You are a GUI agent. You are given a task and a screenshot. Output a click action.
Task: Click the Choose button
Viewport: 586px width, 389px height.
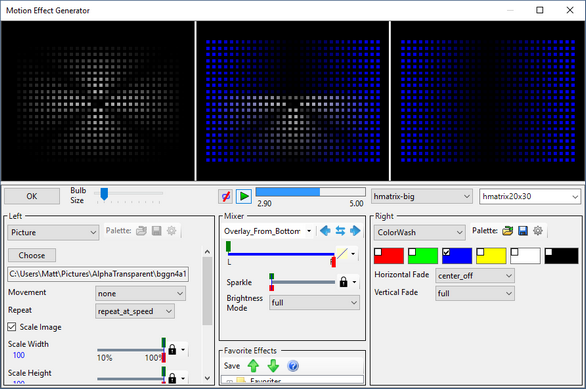coord(32,255)
